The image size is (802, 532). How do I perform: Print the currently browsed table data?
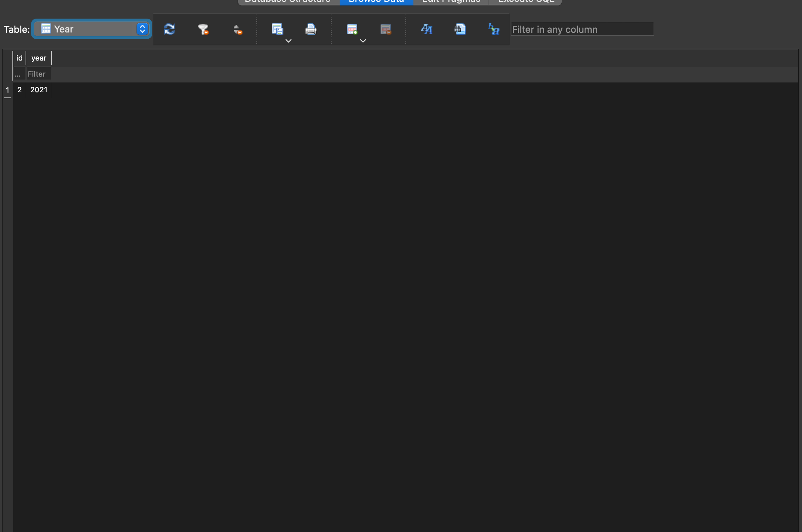pyautogui.click(x=311, y=29)
